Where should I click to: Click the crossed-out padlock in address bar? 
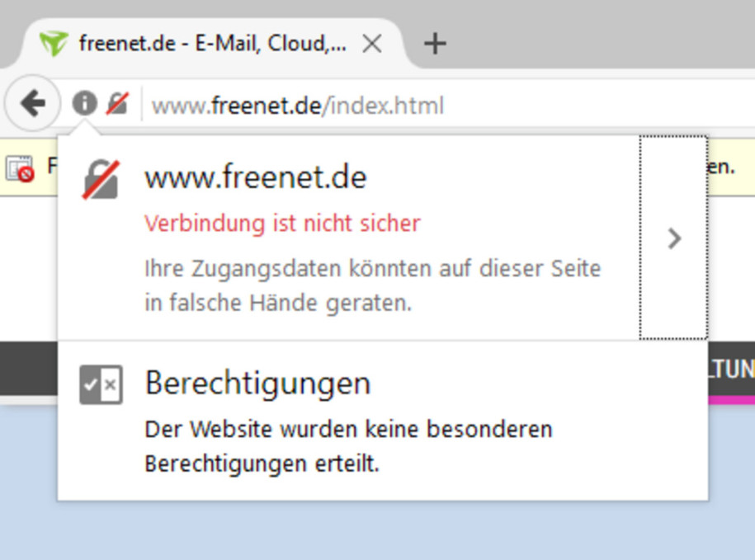coord(117,103)
